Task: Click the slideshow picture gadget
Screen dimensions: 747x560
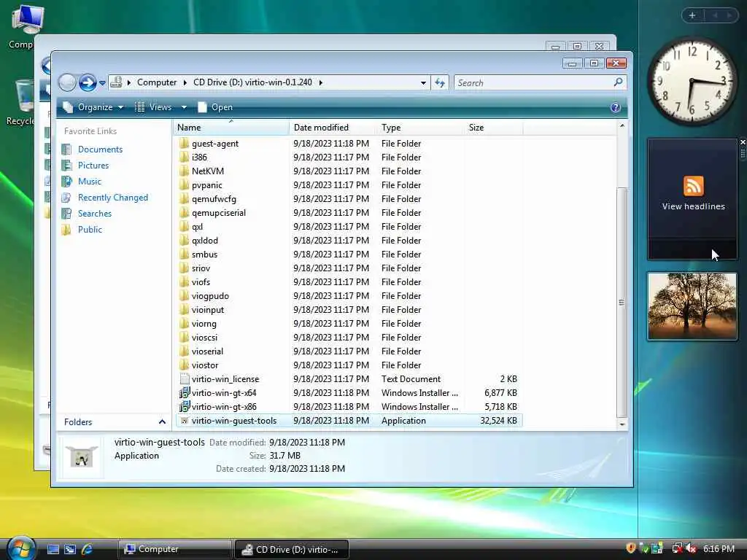Action: (692, 306)
